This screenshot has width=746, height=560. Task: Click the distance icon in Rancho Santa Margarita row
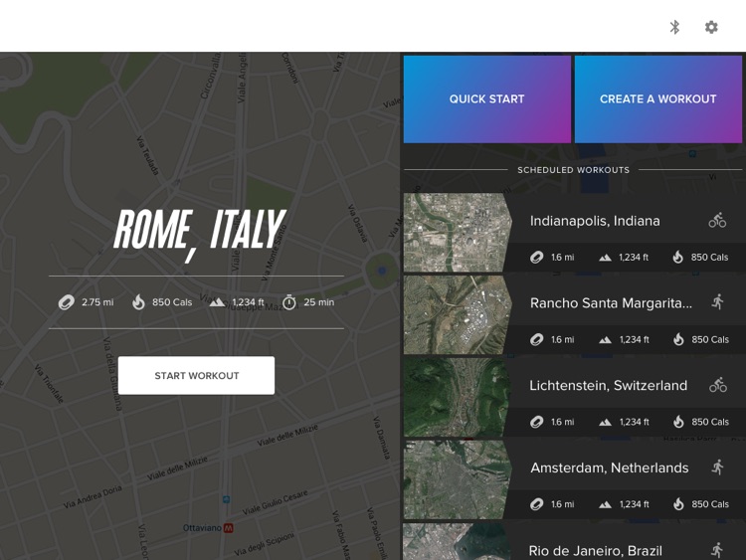point(537,340)
